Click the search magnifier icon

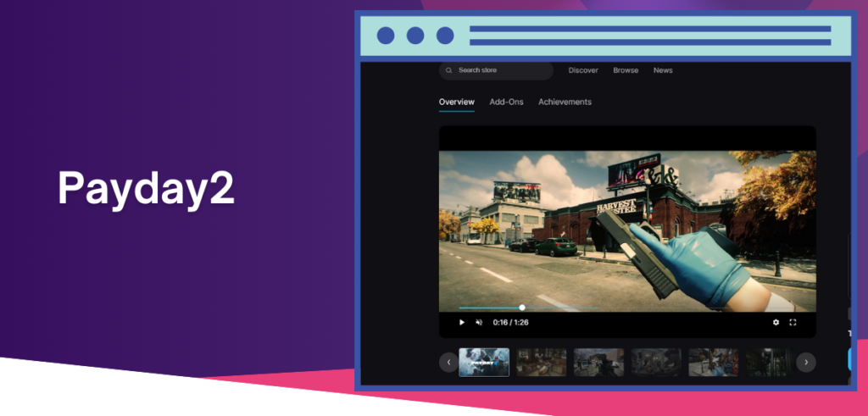click(x=449, y=70)
